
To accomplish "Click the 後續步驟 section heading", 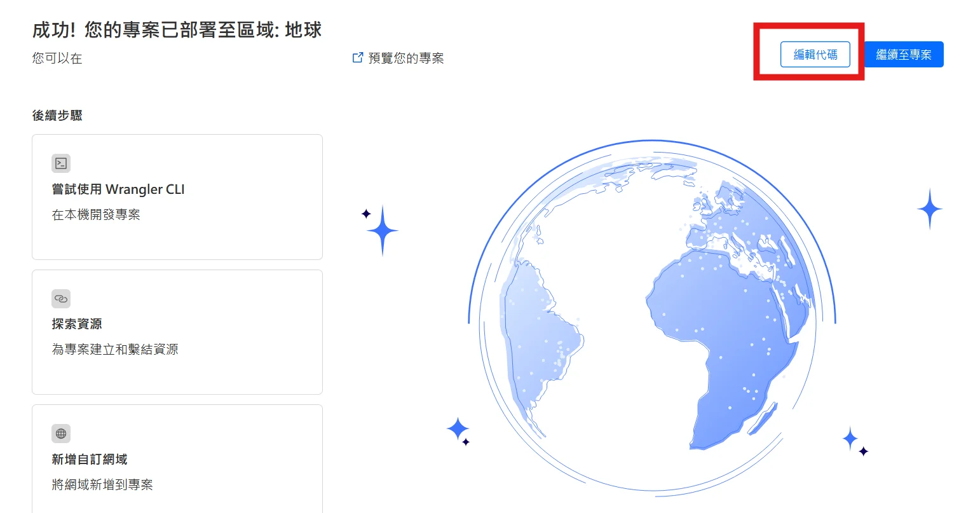I will (x=58, y=116).
